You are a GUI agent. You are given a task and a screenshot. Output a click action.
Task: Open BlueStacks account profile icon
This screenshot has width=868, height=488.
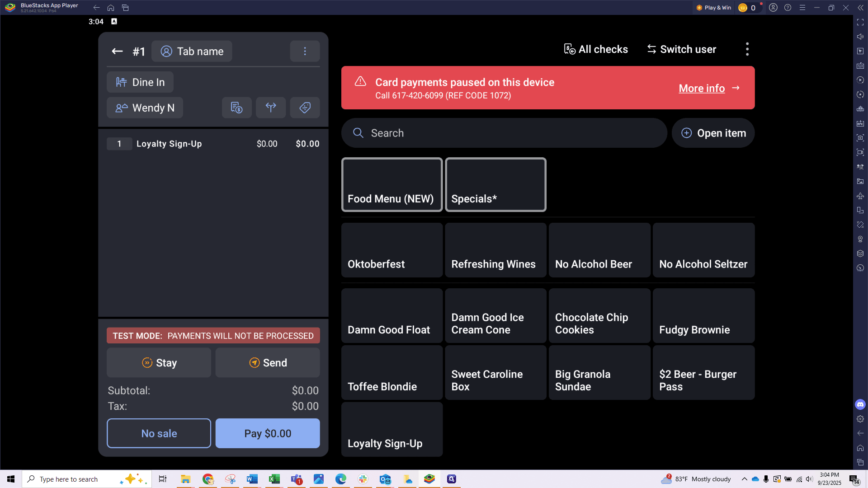pyautogui.click(x=773, y=8)
